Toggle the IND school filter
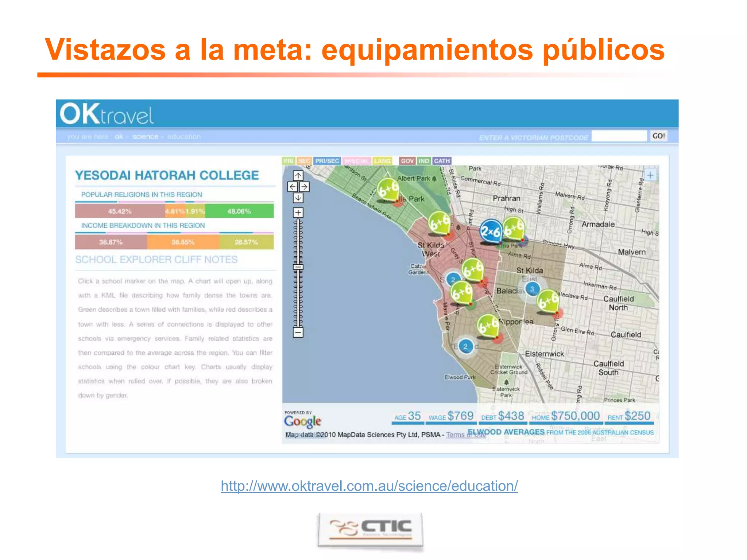 click(x=423, y=161)
